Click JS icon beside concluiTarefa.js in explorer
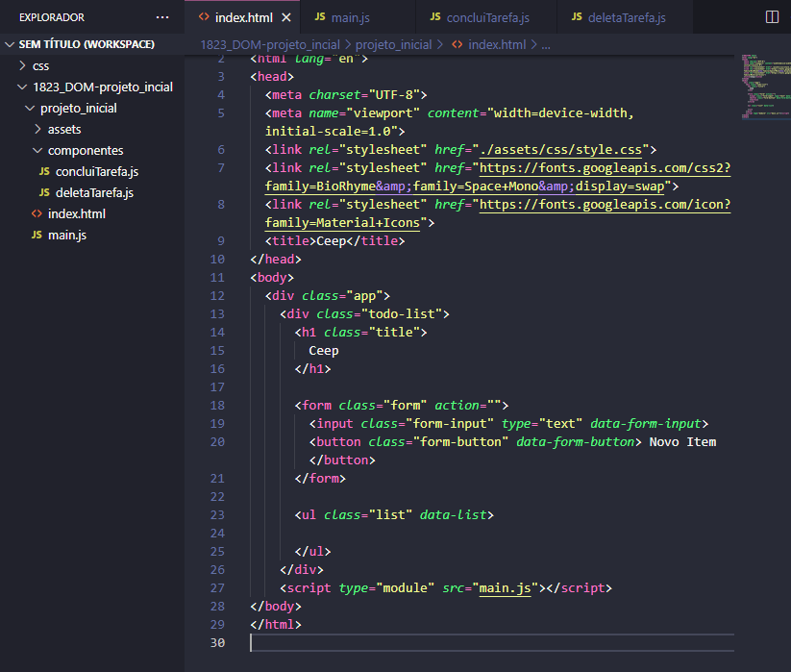The image size is (791, 672). pyautogui.click(x=44, y=171)
